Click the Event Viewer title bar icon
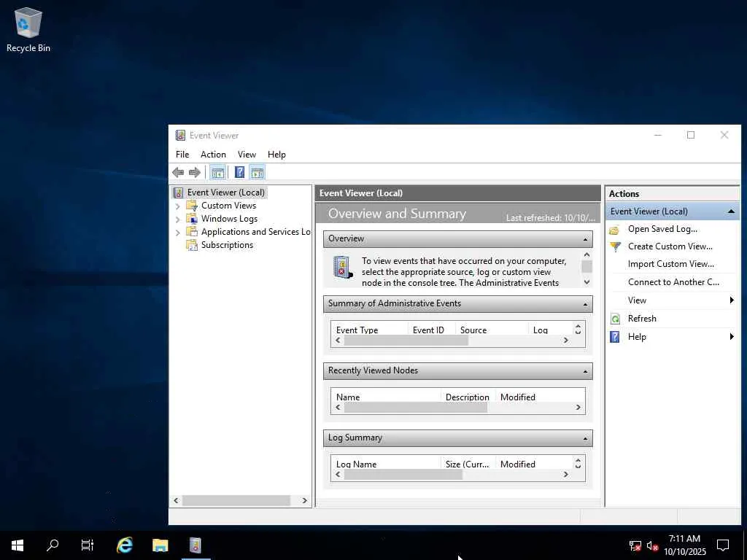 pyautogui.click(x=180, y=135)
